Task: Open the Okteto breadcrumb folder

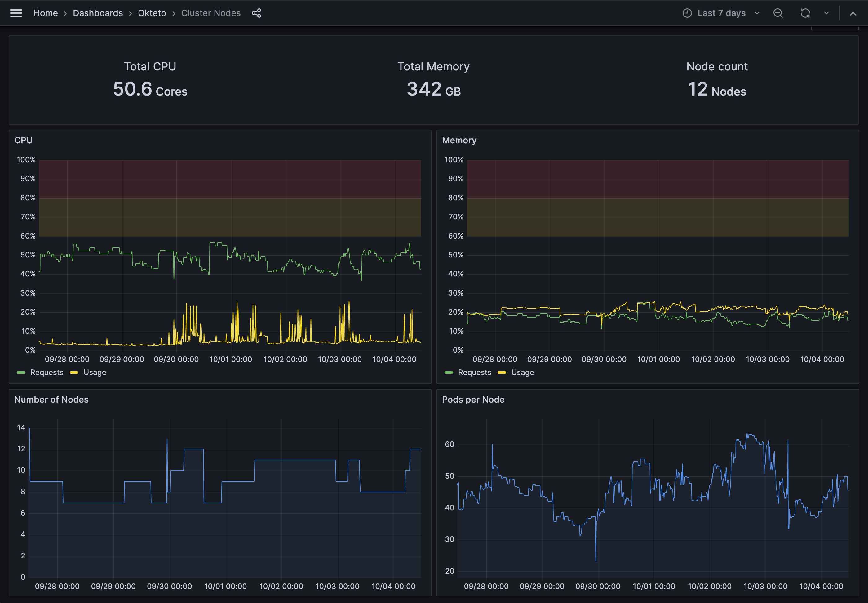Action: pyautogui.click(x=152, y=13)
